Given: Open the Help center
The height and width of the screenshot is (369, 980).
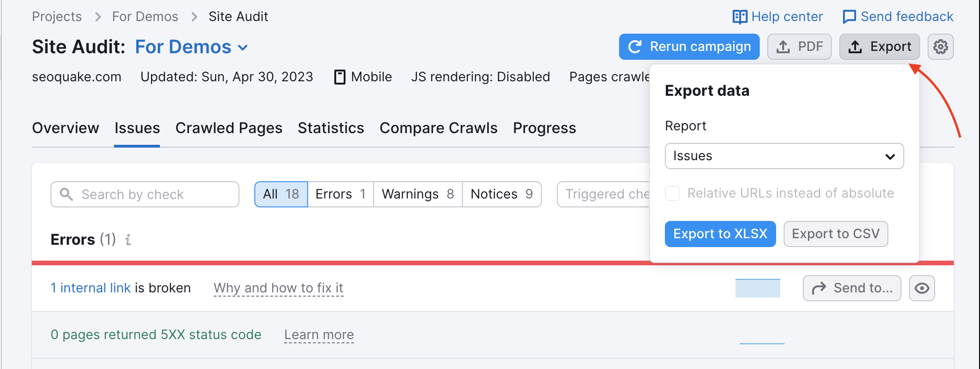Looking at the screenshot, I should point(777,16).
